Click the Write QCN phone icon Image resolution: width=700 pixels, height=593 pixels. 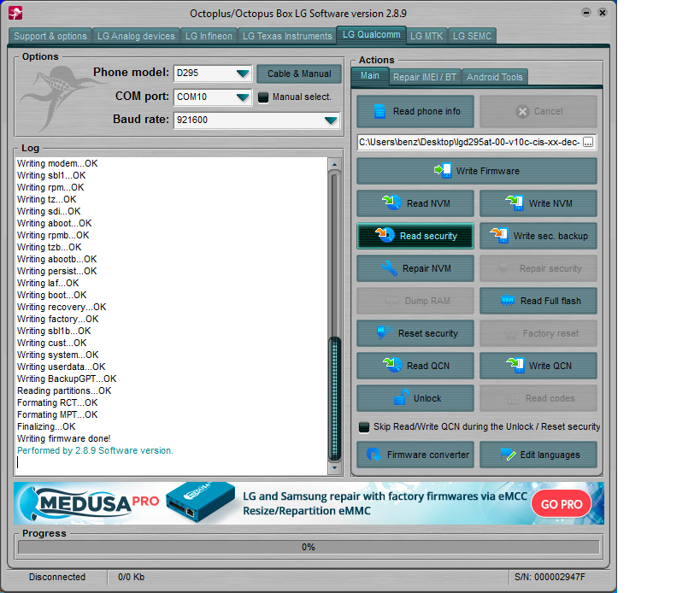coord(515,365)
